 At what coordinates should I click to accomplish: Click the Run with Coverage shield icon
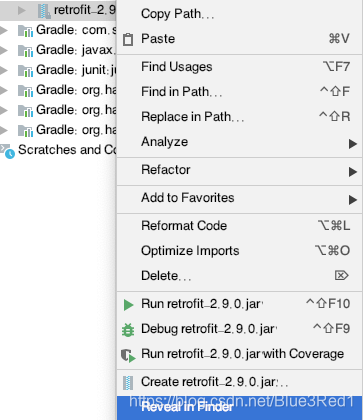coord(128,355)
